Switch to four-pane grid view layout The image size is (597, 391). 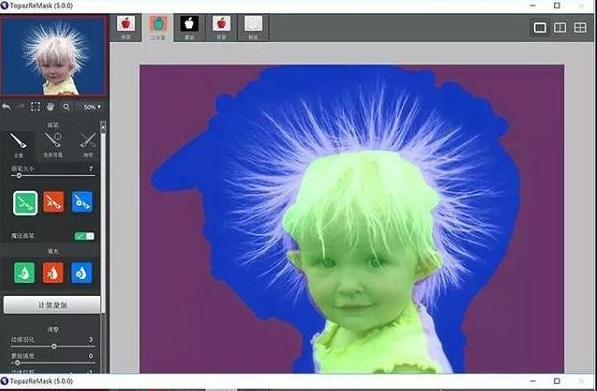click(x=580, y=27)
